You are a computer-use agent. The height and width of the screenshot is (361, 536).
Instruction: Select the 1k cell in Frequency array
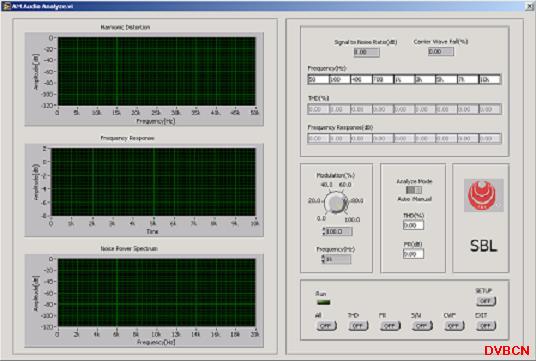(404, 79)
